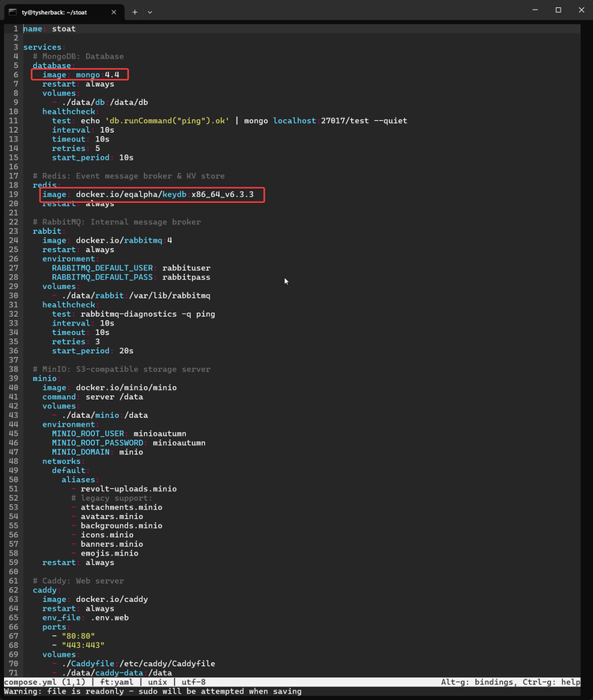Click the readonly file warning message
The width and height of the screenshot is (593, 700).
tap(153, 692)
